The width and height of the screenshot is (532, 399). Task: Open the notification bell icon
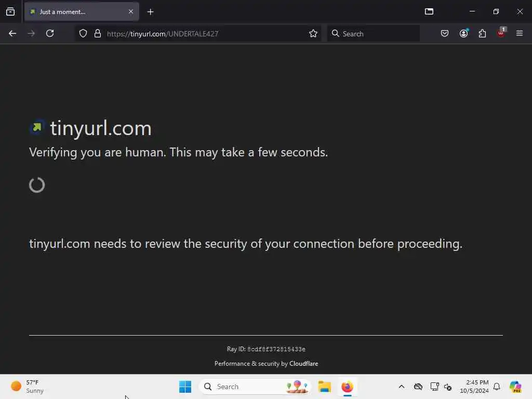click(x=497, y=387)
